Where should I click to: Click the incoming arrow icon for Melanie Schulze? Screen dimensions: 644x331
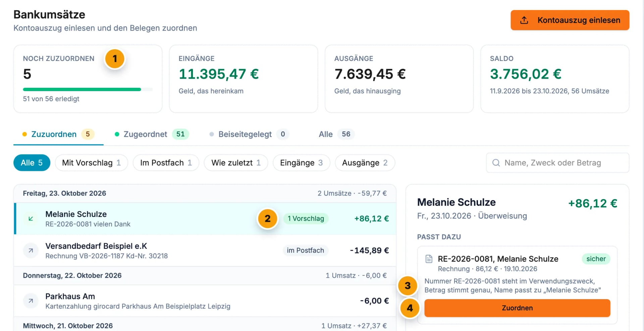[31, 218]
